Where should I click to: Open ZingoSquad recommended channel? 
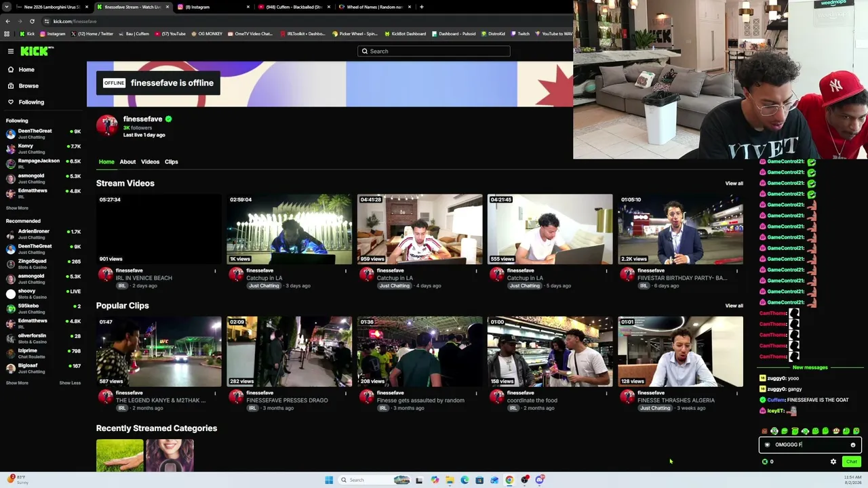tap(43, 264)
